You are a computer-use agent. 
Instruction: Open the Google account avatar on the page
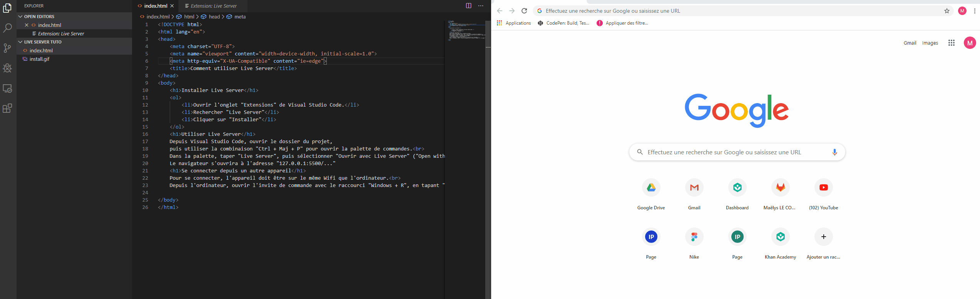pos(970,43)
